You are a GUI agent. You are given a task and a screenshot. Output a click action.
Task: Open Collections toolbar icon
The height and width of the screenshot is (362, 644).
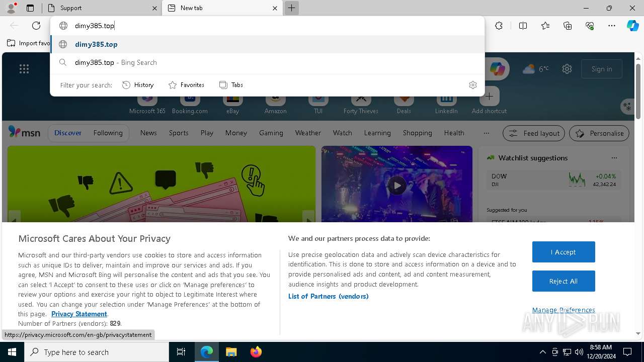[568, 26]
